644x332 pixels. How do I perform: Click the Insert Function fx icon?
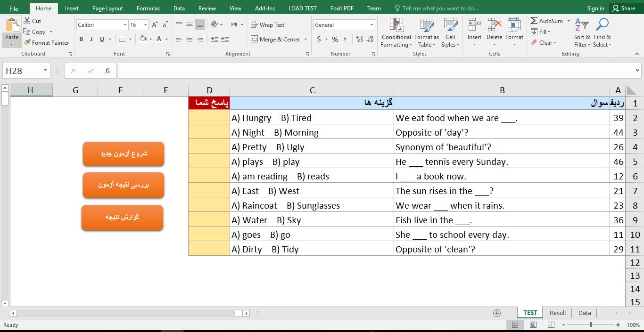tap(107, 71)
